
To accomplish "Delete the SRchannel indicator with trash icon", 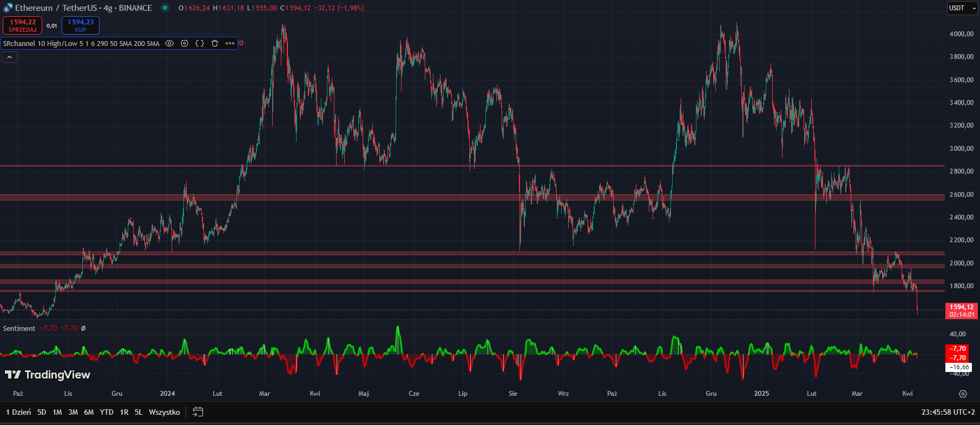I will click(215, 43).
